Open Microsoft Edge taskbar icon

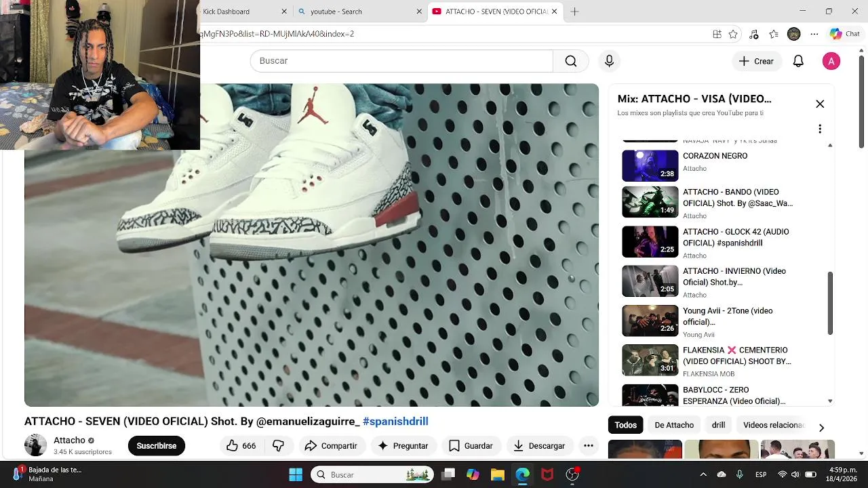click(x=522, y=474)
